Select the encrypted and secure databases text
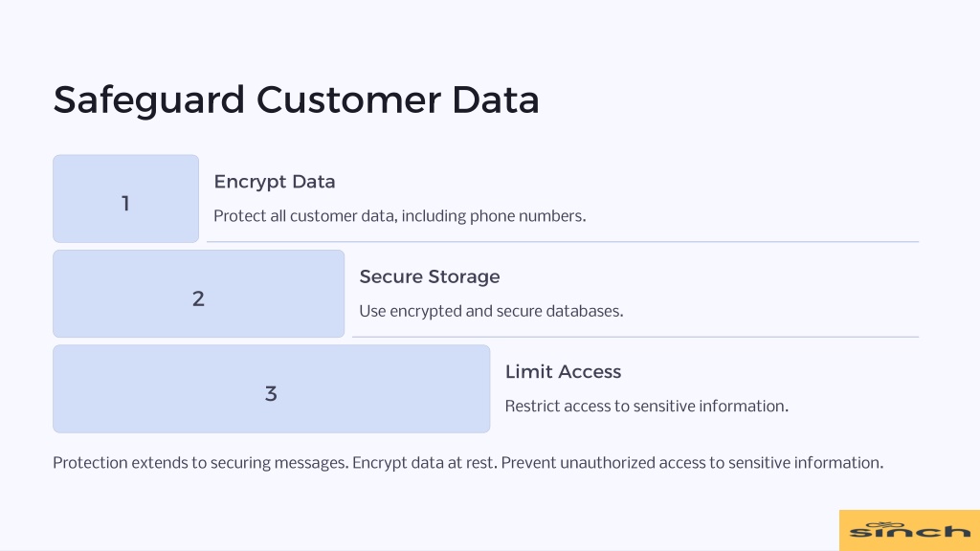Image resolution: width=980 pixels, height=551 pixels. click(491, 311)
